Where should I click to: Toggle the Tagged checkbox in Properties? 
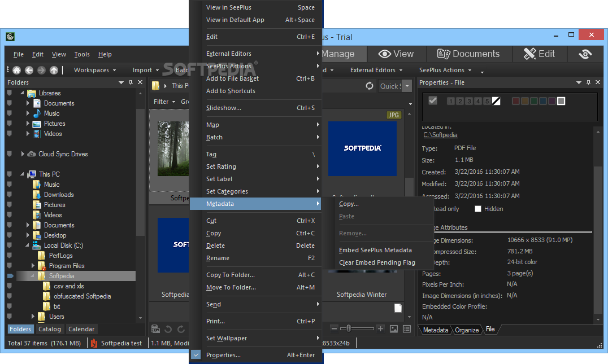pos(433,100)
